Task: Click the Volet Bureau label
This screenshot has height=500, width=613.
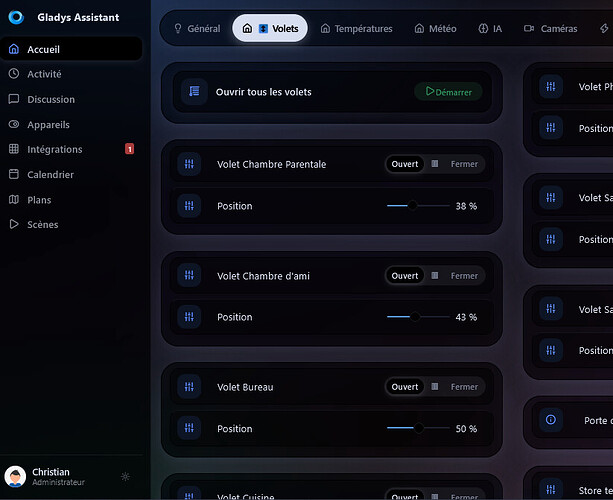Action: [245, 387]
